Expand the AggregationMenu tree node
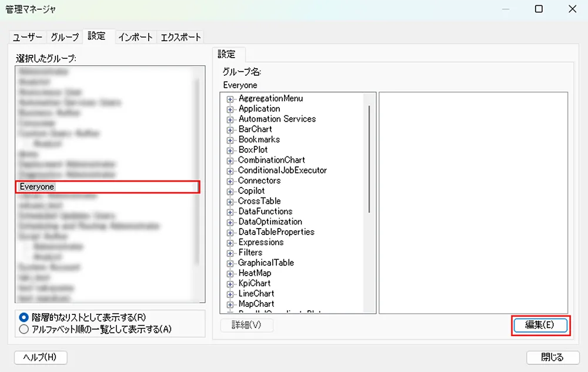Image resolution: width=588 pixels, height=372 pixels. coord(230,99)
